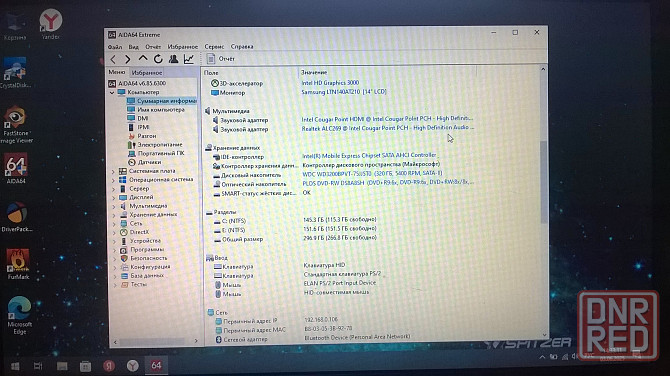This screenshot has height=376, width=670.
Task: Select Тесты in the tree
Action: click(x=134, y=284)
